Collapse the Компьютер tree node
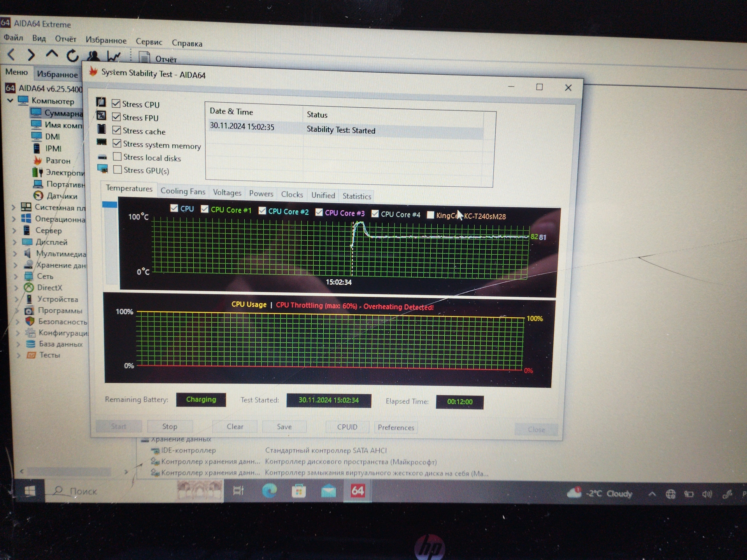The height and width of the screenshot is (560, 747). (x=10, y=100)
